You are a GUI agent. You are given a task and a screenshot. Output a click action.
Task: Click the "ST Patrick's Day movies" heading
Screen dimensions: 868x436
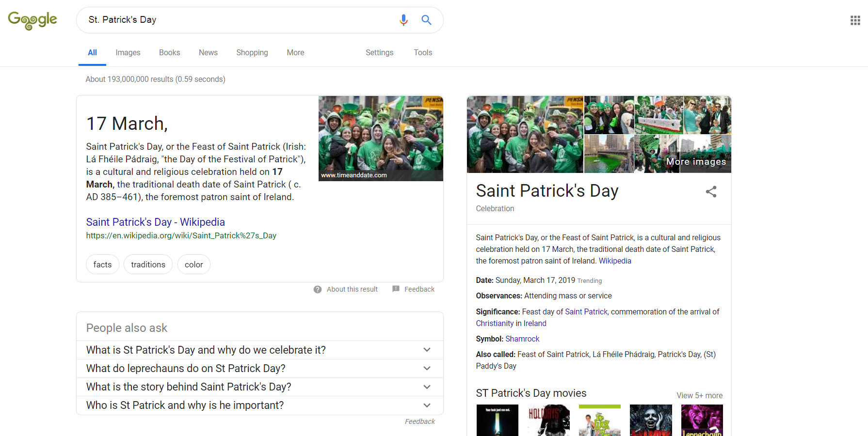tap(531, 393)
